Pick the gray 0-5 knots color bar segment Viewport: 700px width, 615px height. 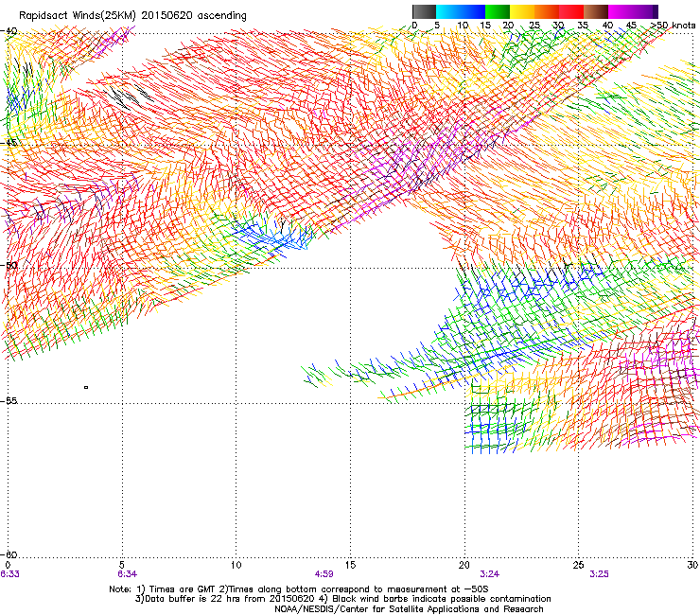coord(424,11)
